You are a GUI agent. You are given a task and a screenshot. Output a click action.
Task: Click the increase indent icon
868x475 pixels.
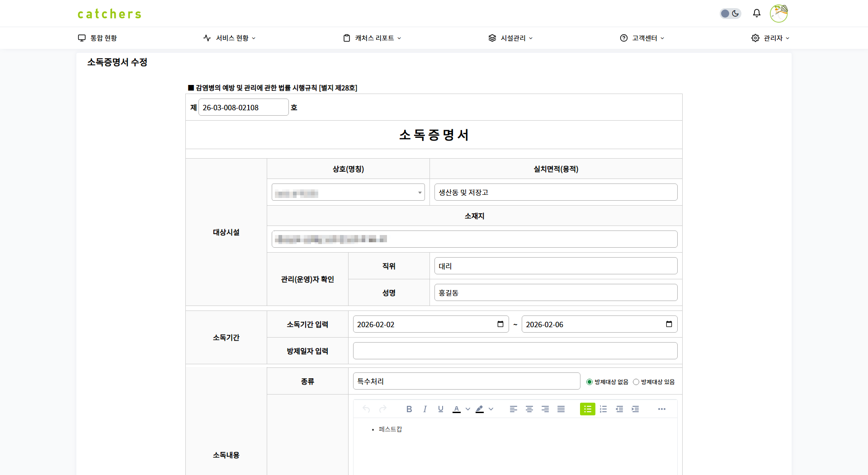click(x=635, y=409)
